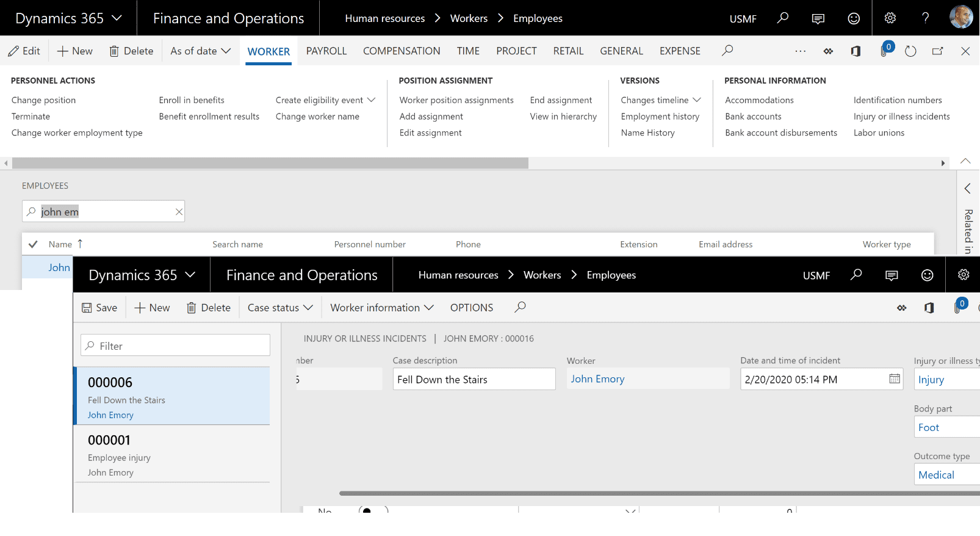Click smiley feedback in incidents window header
The width and height of the screenshot is (980, 536).
tap(927, 275)
